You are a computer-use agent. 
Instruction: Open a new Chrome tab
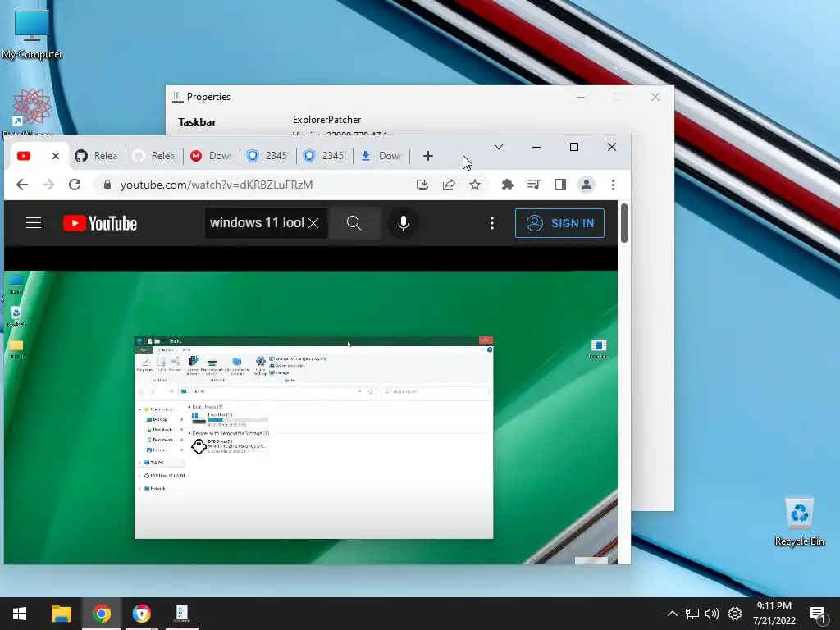click(x=427, y=156)
